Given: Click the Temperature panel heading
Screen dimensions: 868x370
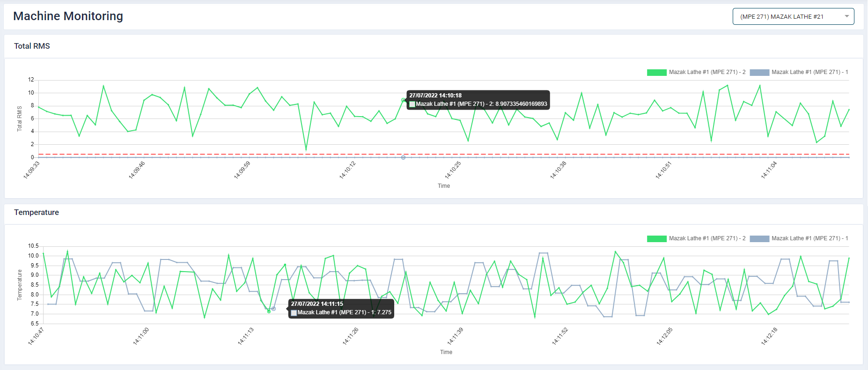Looking at the screenshot, I should [37, 212].
